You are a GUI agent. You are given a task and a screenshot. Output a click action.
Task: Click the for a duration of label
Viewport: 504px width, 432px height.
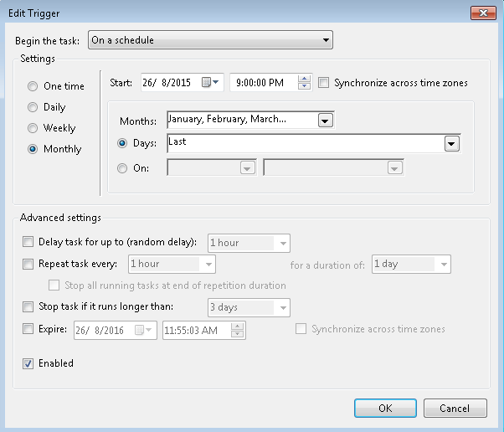(x=327, y=265)
